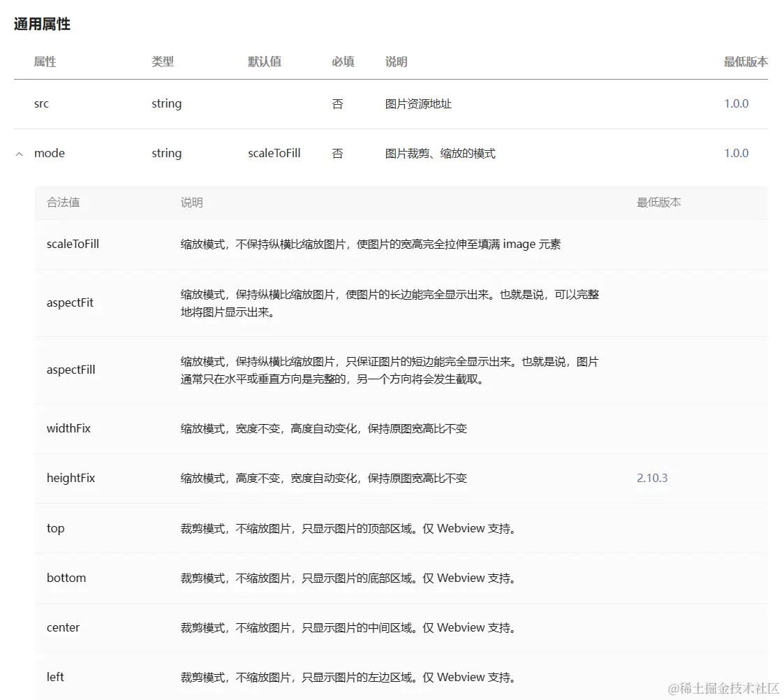Click the 'heightFix' legal value
The width and height of the screenshot is (784, 700).
pos(71,478)
